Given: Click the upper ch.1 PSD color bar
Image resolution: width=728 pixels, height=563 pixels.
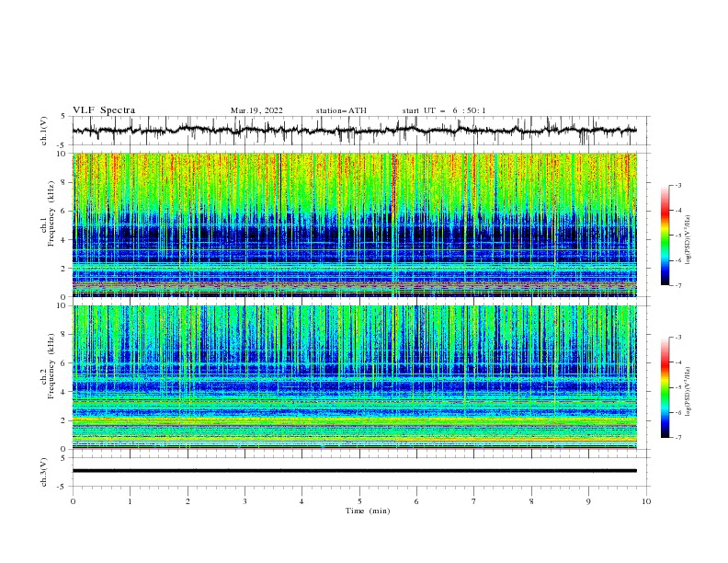Looking at the screenshot, I should click(665, 236).
